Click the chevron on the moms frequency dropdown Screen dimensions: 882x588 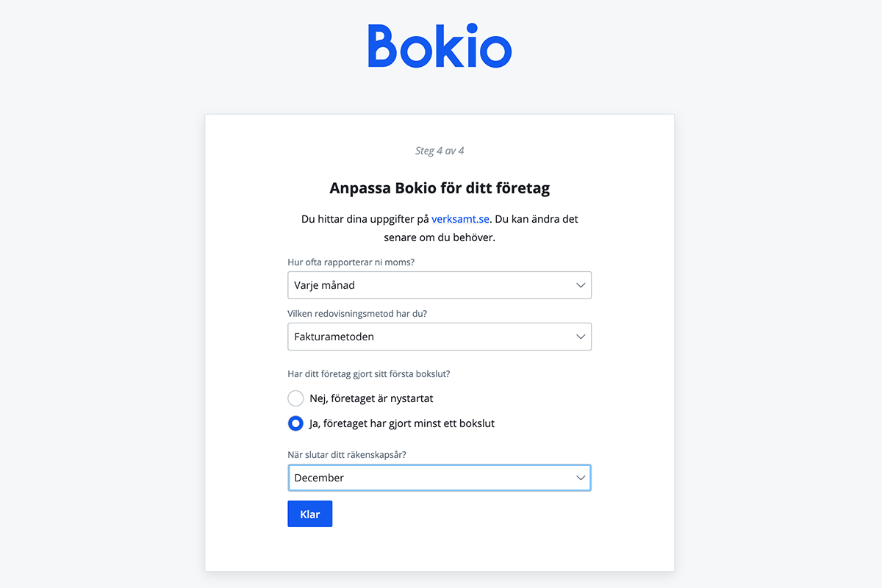coord(580,285)
